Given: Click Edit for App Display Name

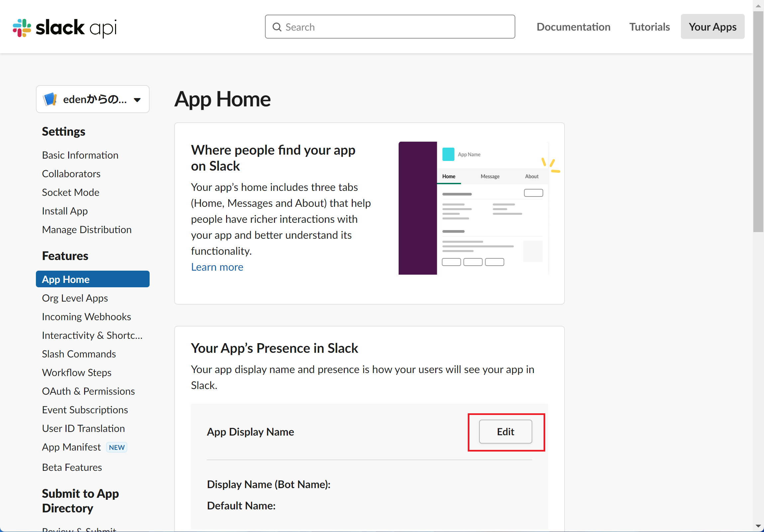Looking at the screenshot, I should [505, 432].
